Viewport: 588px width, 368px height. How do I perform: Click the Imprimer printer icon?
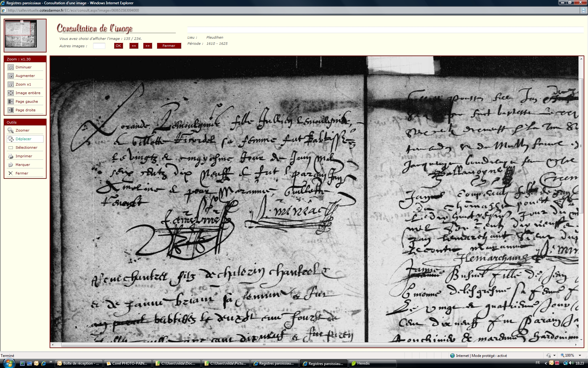(11, 156)
